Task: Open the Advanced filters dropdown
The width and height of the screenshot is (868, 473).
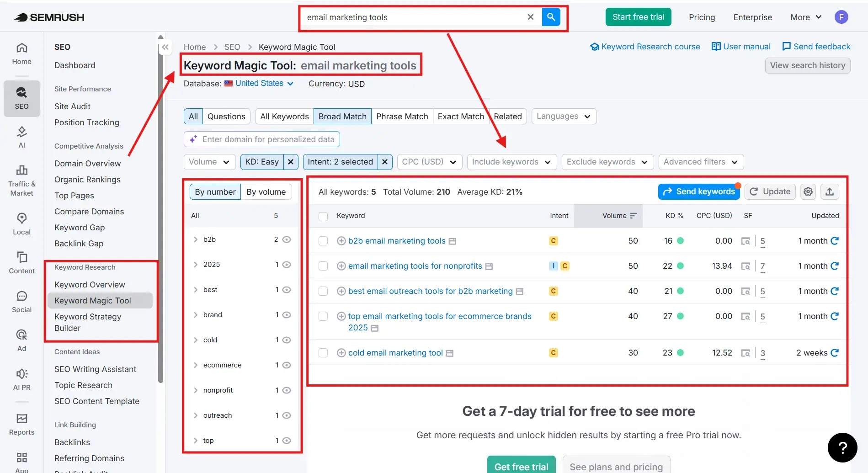Action: 701,162
